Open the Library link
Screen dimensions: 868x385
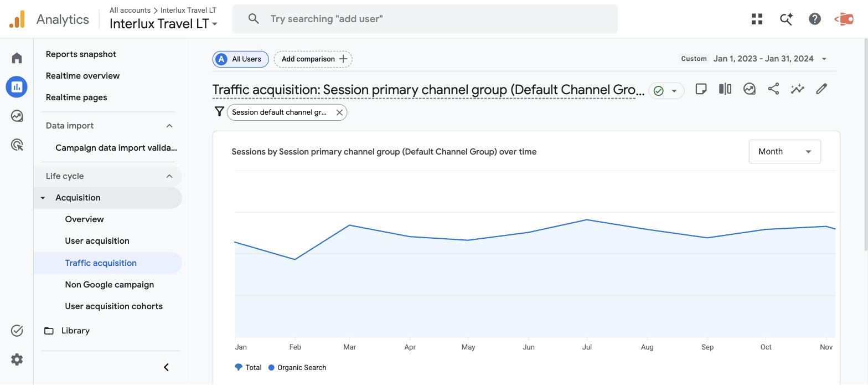click(x=75, y=331)
